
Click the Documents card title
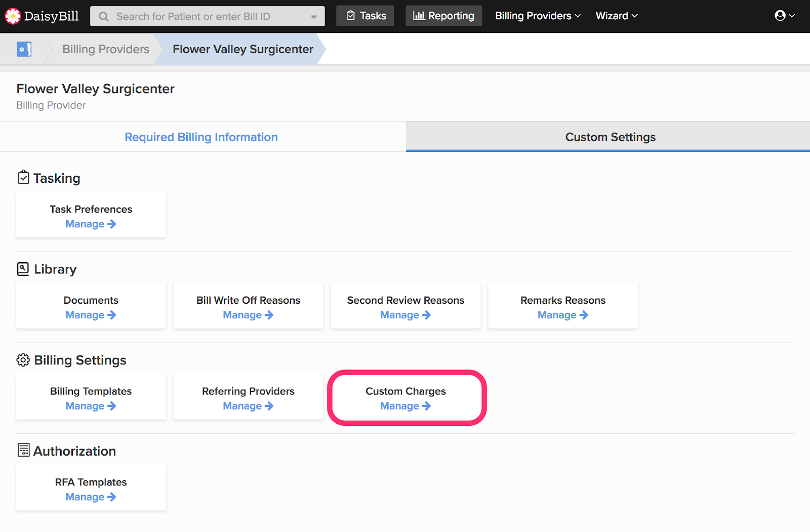coord(91,300)
